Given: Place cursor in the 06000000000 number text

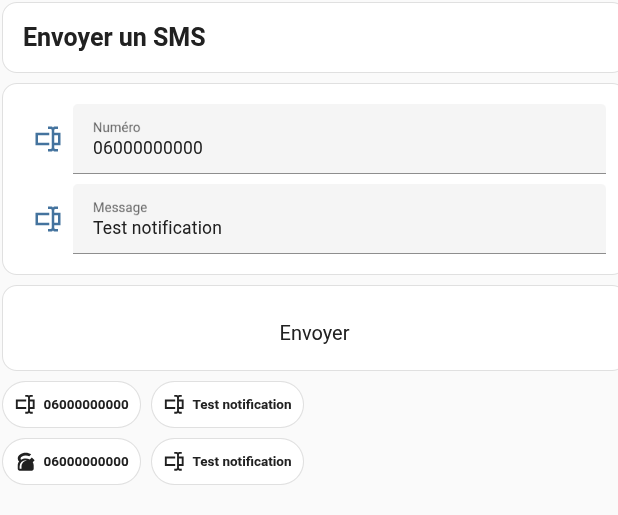Looking at the screenshot, I should [x=148, y=148].
